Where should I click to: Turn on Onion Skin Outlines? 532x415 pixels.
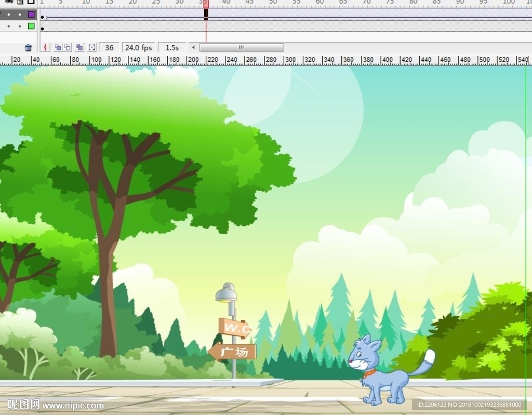click(x=68, y=48)
